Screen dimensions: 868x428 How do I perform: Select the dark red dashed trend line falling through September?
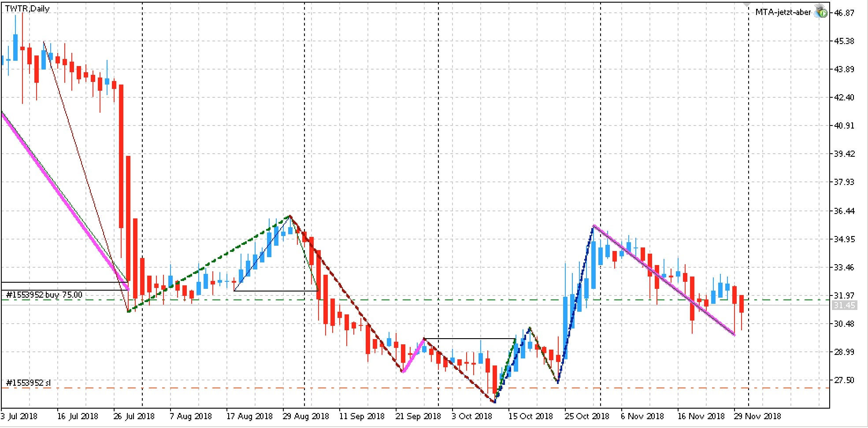(346, 294)
